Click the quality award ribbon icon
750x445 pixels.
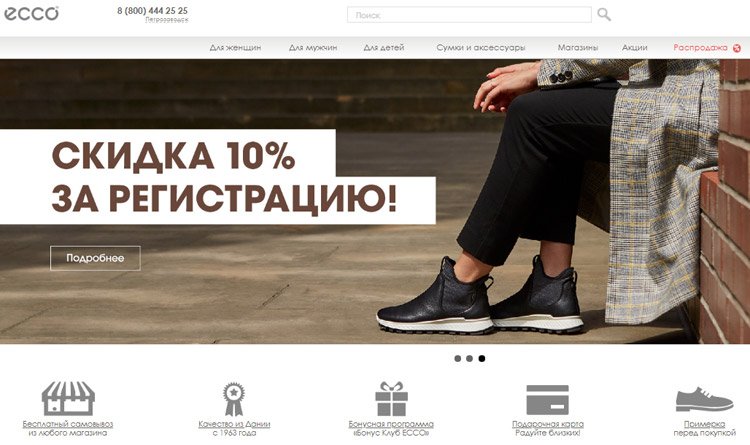pyautogui.click(x=234, y=399)
